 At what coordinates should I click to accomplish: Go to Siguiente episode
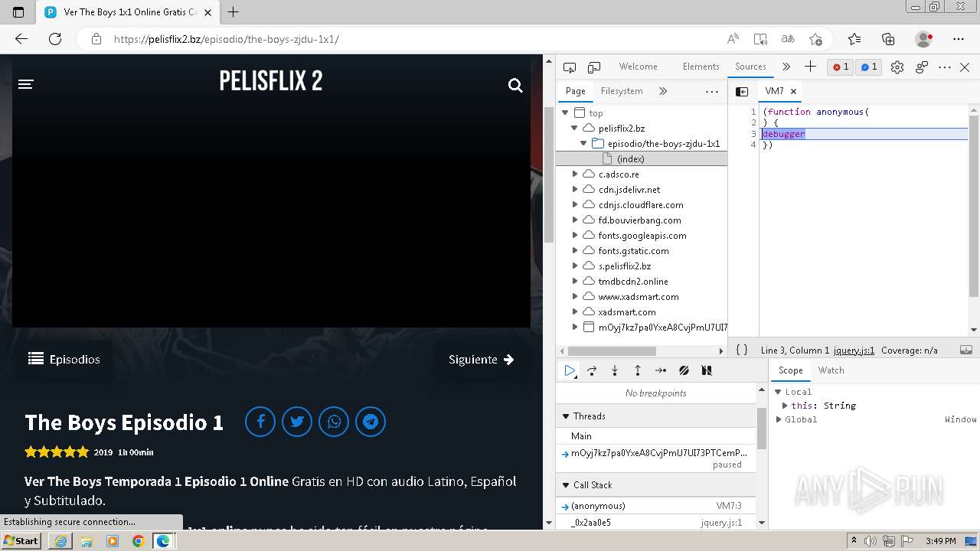coord(481,359)
